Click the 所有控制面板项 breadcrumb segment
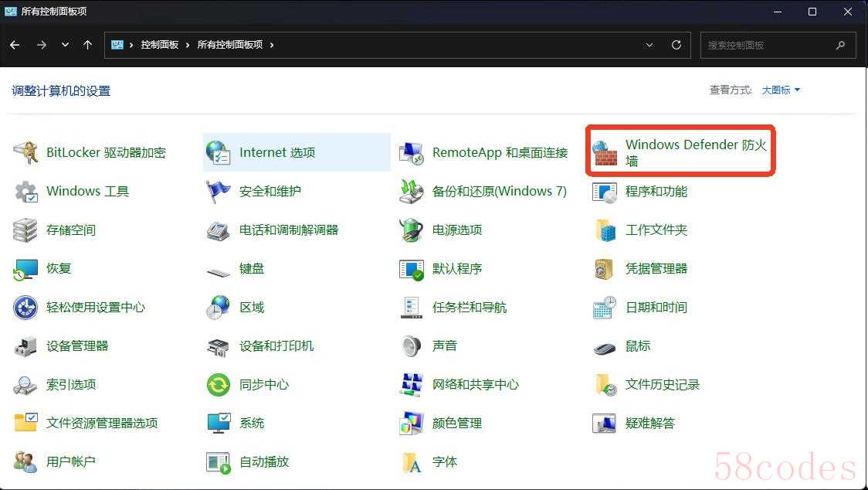 pos(230,45)
